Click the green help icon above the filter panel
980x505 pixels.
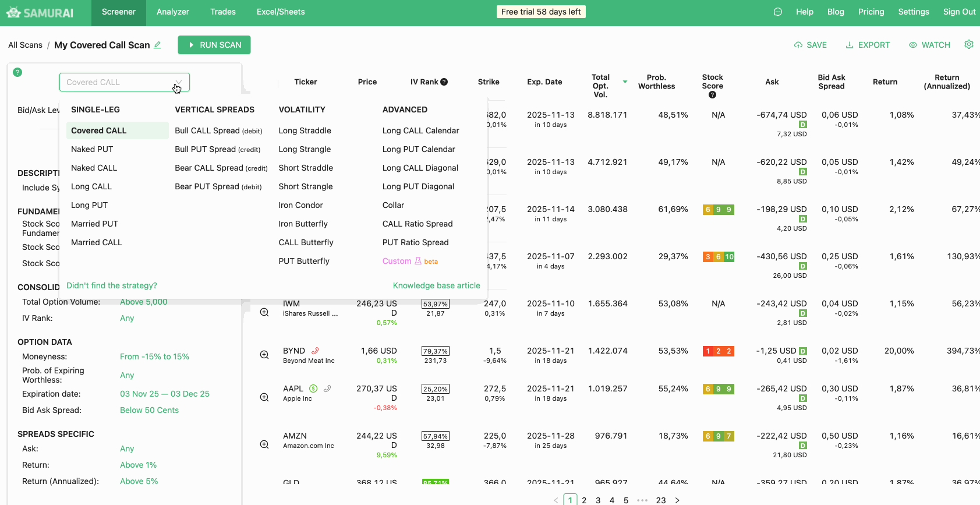click(17, 72)
